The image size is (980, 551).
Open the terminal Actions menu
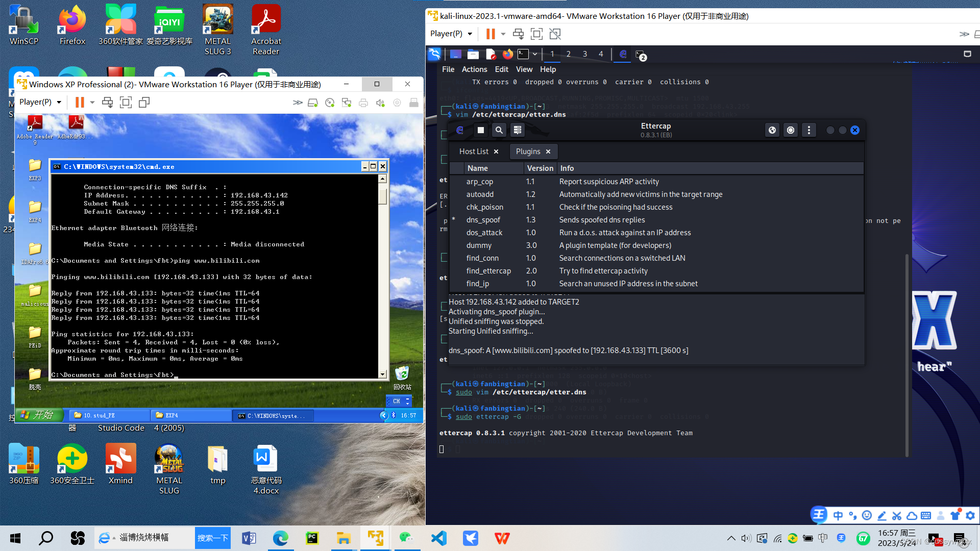pyautogui.click(x=474, y=69)
